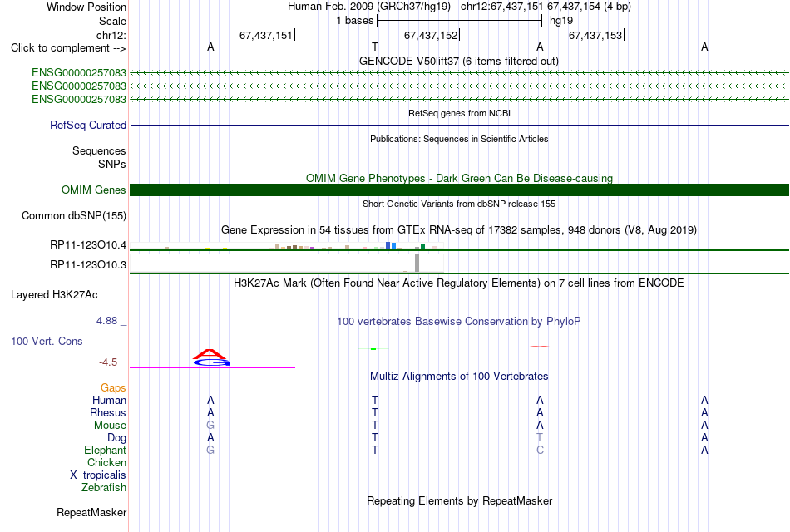Screen dimensions: 790x532
Task: Select the Dog species label
Action: coord(116,438)
